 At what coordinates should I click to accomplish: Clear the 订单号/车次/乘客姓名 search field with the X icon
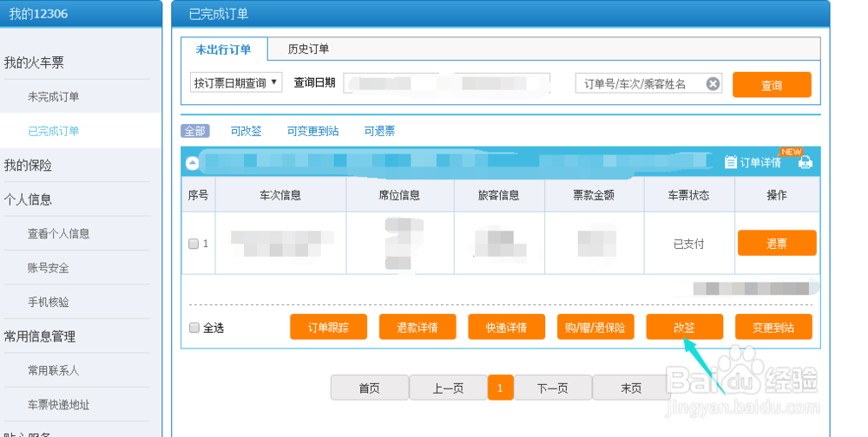pyautogui.click(x=713, y=83)
